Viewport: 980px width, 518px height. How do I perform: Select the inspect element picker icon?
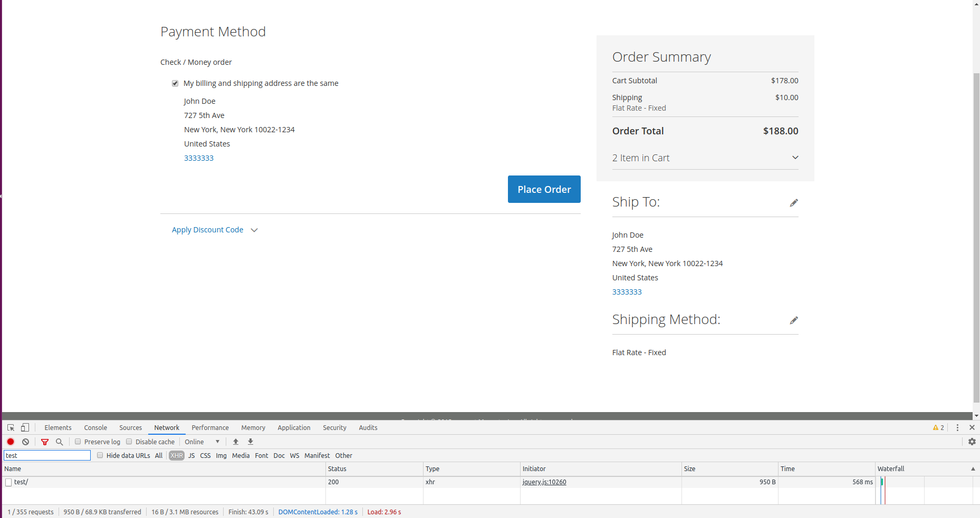[x=11, y=427]
